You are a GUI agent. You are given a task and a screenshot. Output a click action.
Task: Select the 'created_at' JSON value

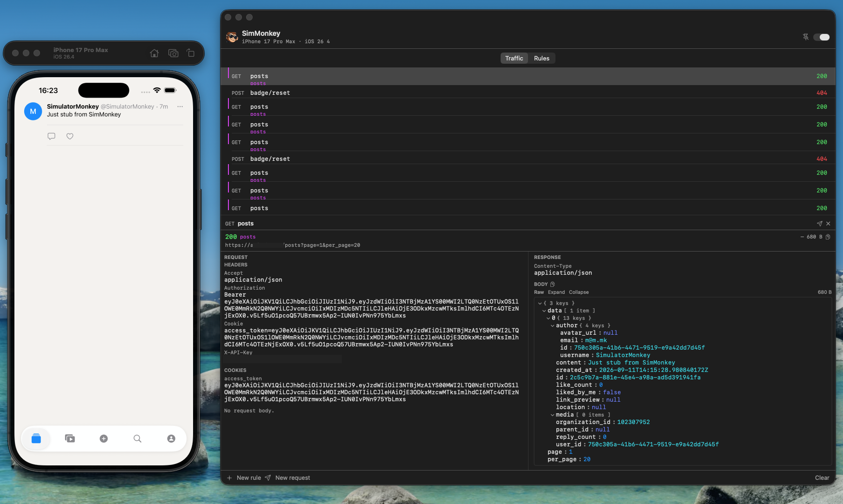[x=654, y=370]
